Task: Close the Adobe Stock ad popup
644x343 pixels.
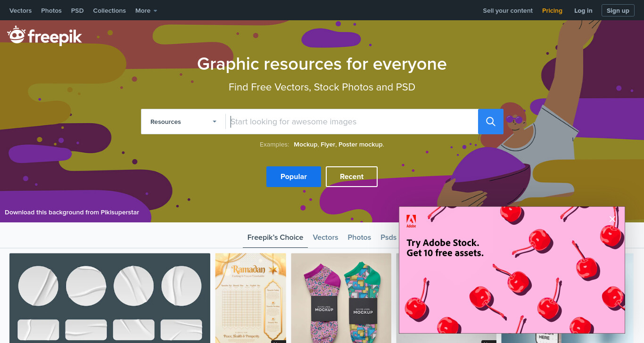Action: tap(612, 219)
